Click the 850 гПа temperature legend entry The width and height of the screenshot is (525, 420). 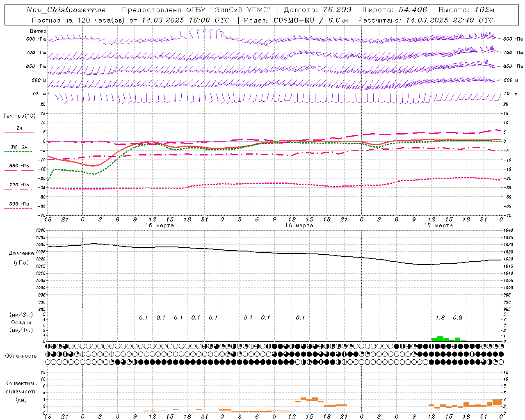pyautogui.click(x=19, y=166)
